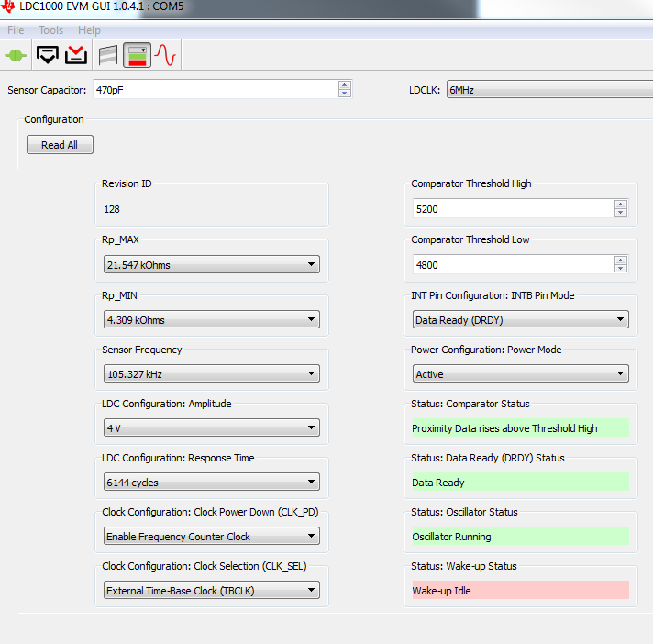Open the Clock Selection TBCLK dropdown

click(212, 590)
